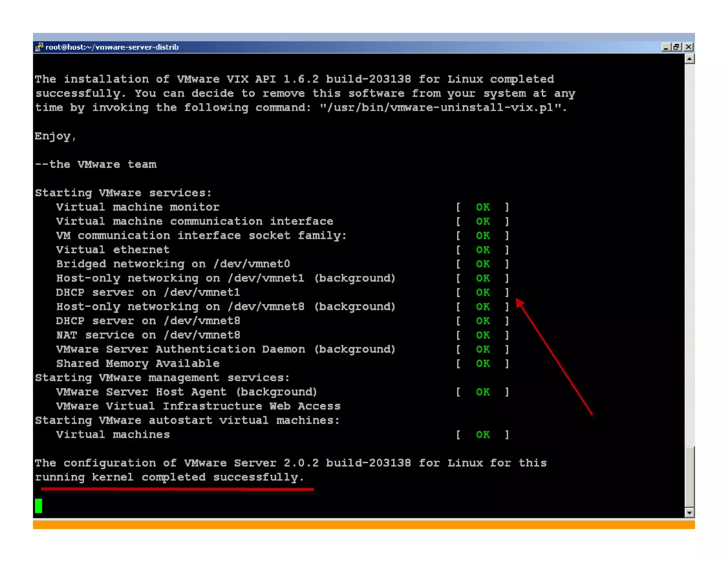Click "Virtual machine communication interface" line
Screen dimensions: 728x562
[194, 221]
